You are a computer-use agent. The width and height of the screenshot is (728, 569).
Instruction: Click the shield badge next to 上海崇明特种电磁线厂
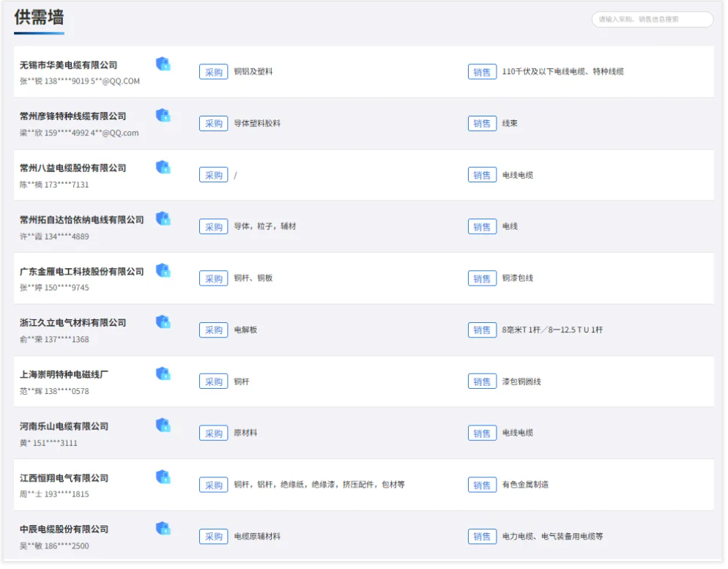tap(163, 374)
